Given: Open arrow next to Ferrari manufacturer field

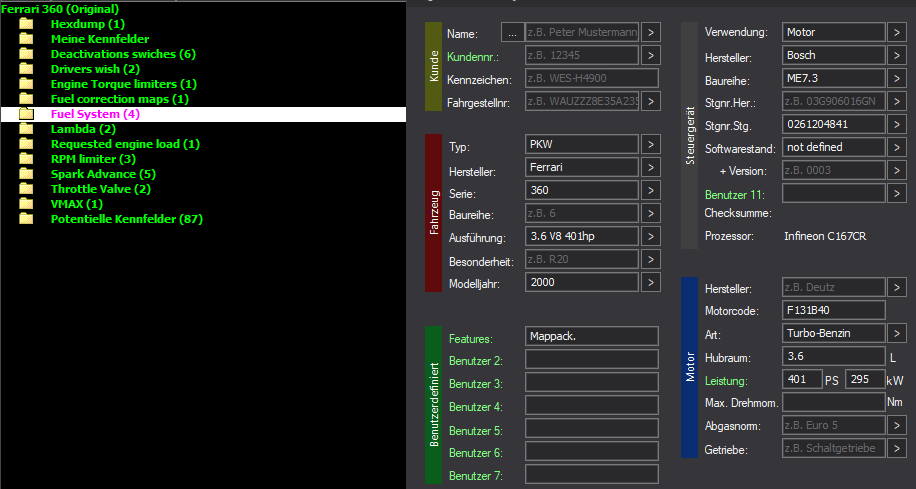Looking at the screenshot, I should pyautogui.click(x=651, y=168).
